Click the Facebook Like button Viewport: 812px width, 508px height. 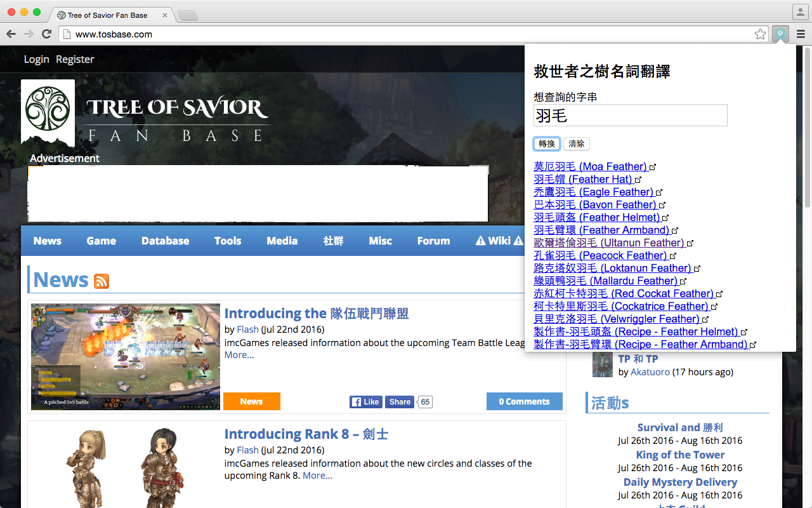pos(365,402)
